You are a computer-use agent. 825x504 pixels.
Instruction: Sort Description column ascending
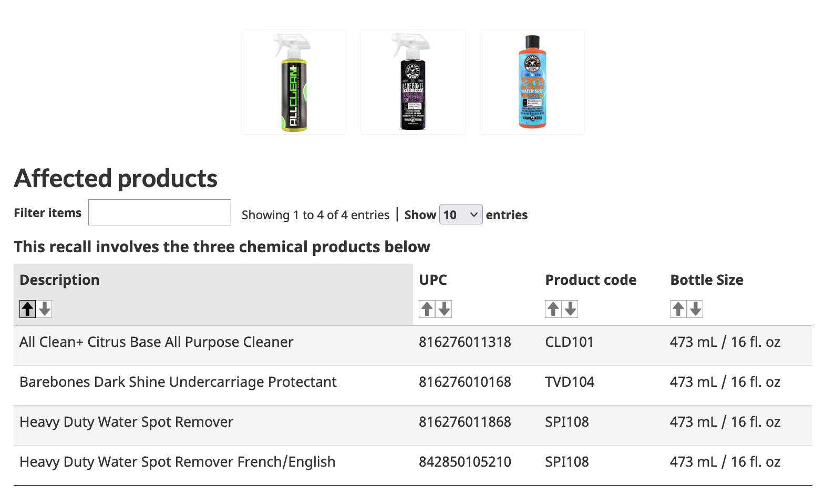click(28, 309)
